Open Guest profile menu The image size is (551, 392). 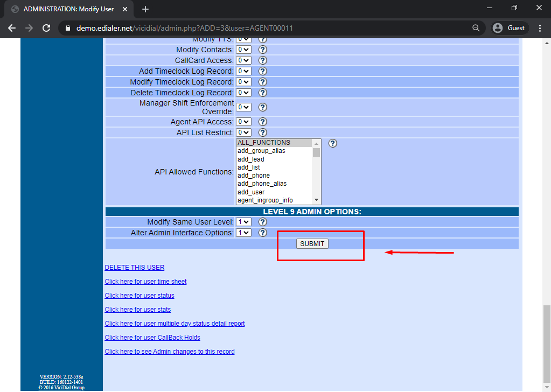509,28
